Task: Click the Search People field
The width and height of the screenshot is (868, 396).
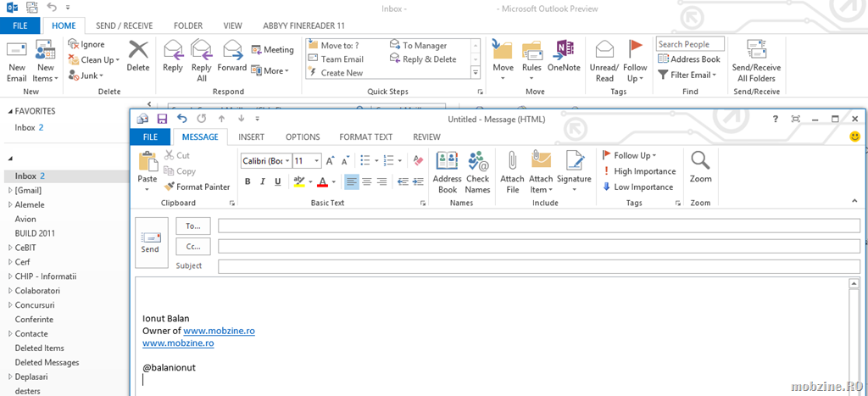Action: [690, 44]
